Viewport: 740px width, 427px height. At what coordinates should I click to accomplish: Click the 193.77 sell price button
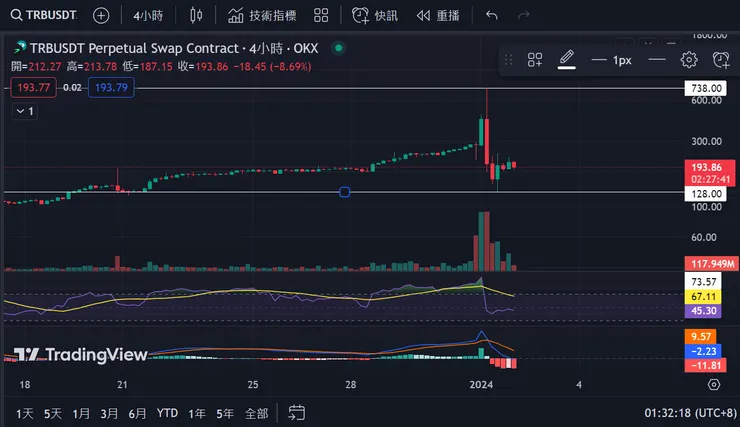[x=34, y=87]
